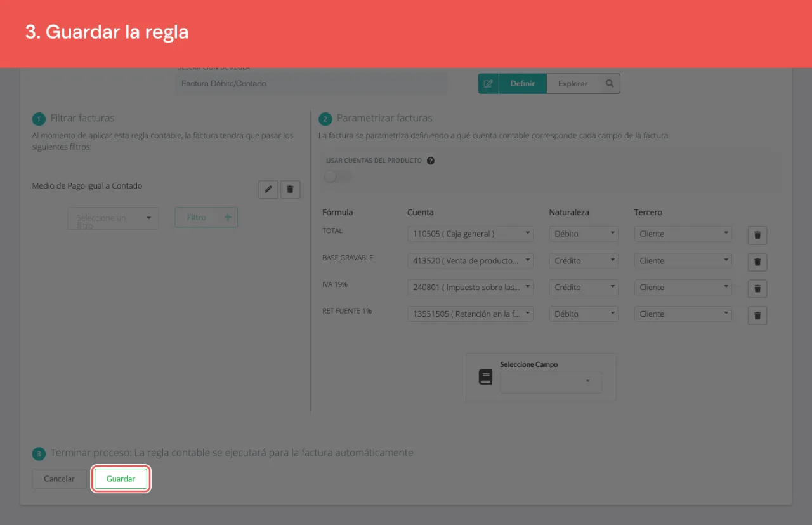Screen dimensions: 812x525
Task: Open help icon for Usar Cuentas del Producto
Action: [x=431, y=161]
